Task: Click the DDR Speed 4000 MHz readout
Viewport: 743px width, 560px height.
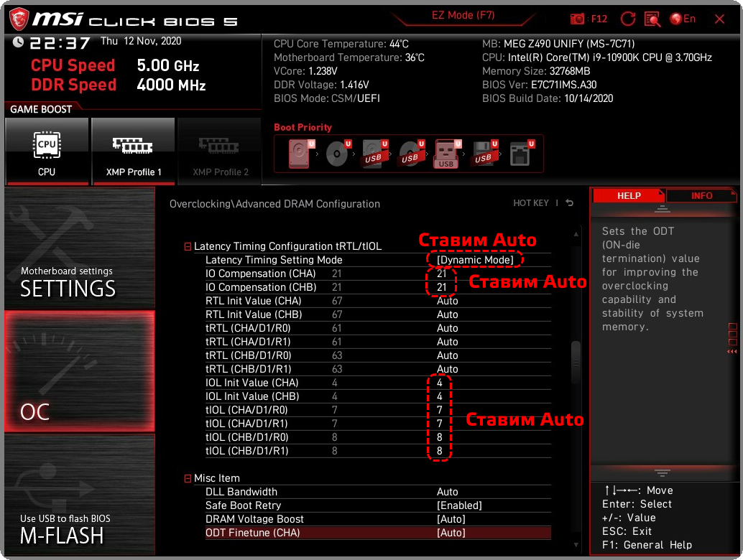Action: [x=118, y=85]
